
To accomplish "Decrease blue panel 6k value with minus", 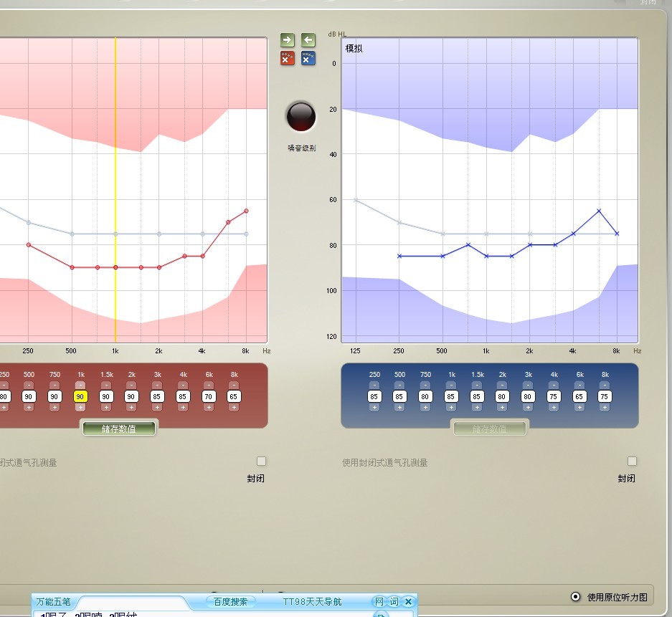I will (579, 386).
